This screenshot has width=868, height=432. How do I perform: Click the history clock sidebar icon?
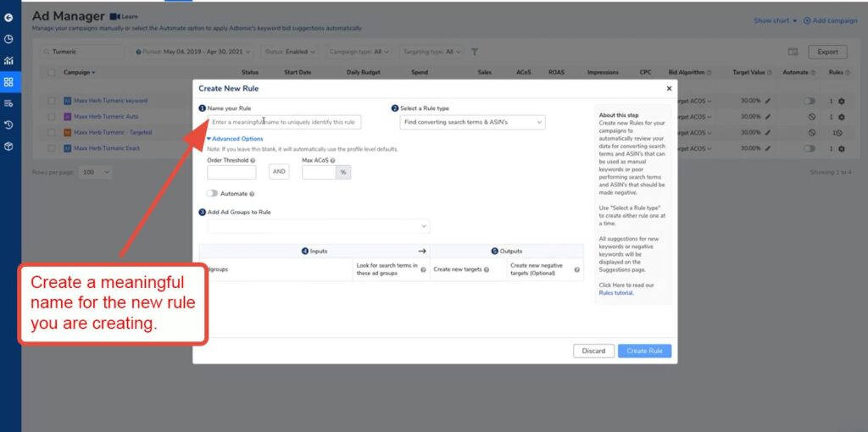8,125
